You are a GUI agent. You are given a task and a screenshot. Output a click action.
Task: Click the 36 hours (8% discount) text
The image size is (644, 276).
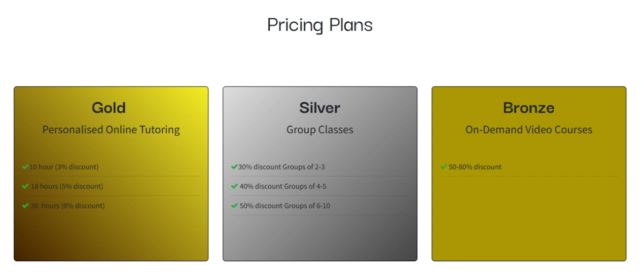point(68,206)
